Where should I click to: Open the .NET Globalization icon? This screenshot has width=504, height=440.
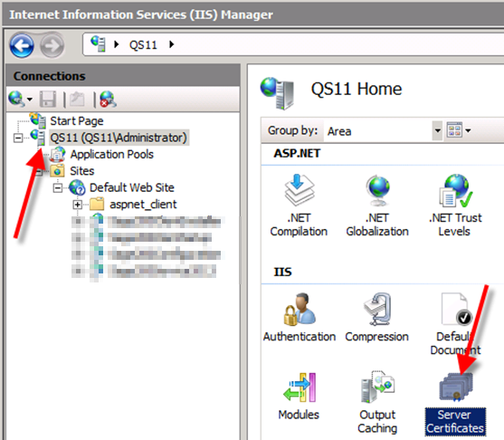coord(377,206)
